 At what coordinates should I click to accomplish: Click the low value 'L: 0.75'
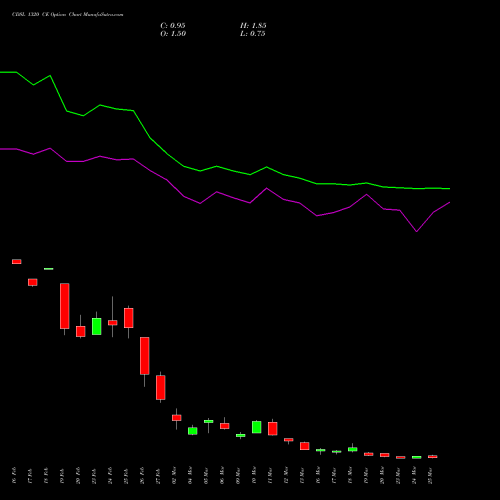(x=253, y=34)
